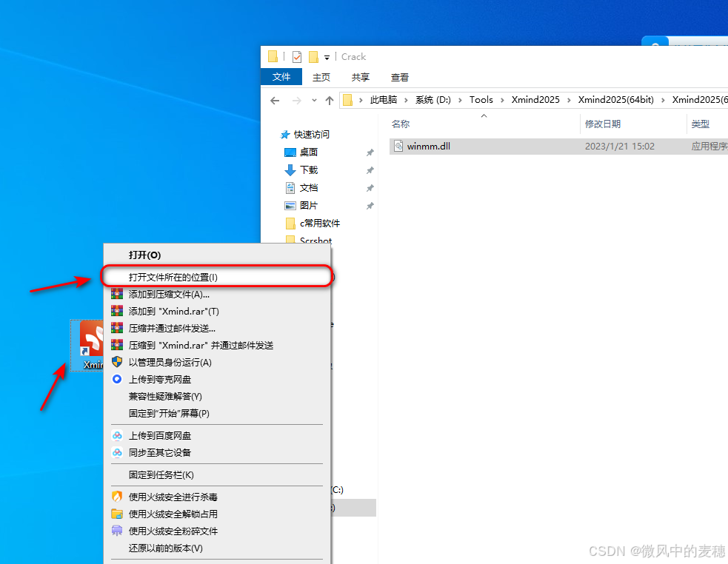
Task: Click "此电脑" in the address bar
Action: point(384,100)
